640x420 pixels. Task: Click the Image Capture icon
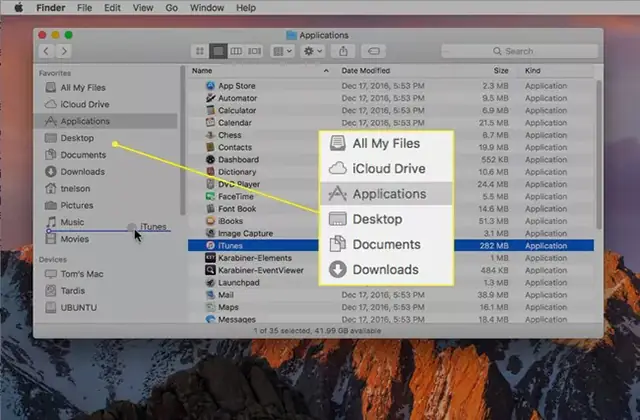210,233
